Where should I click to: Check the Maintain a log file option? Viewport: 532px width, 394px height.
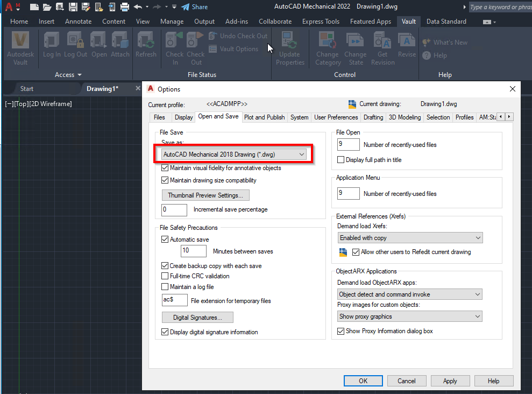point(165,287)
